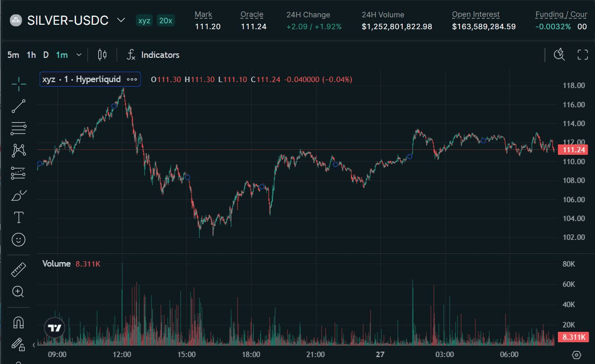Click the zoom in tool
This screenshot has height=364, width=595.
pos(18,291)
